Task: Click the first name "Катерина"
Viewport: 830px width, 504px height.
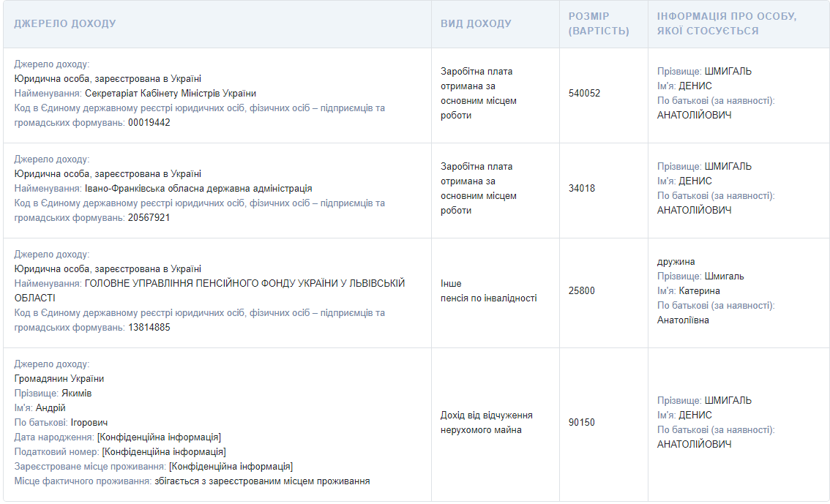Action: click(x=699, y=290)
